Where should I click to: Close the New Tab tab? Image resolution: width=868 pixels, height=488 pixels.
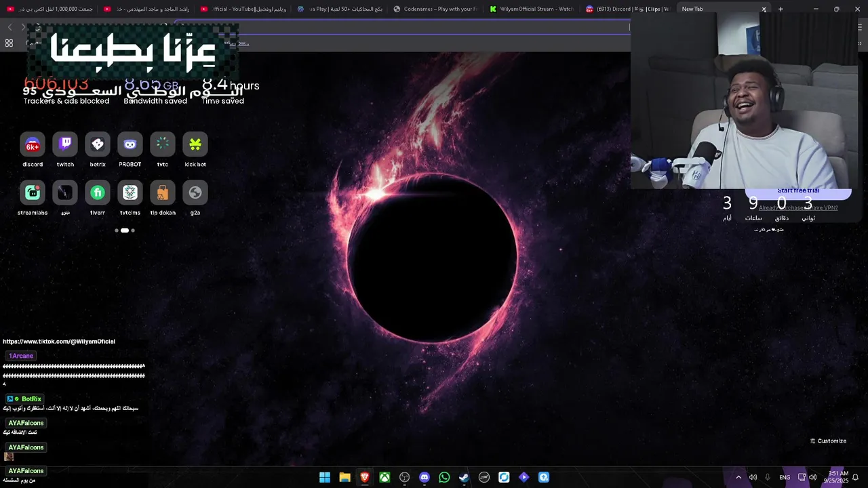pos(764,9)
